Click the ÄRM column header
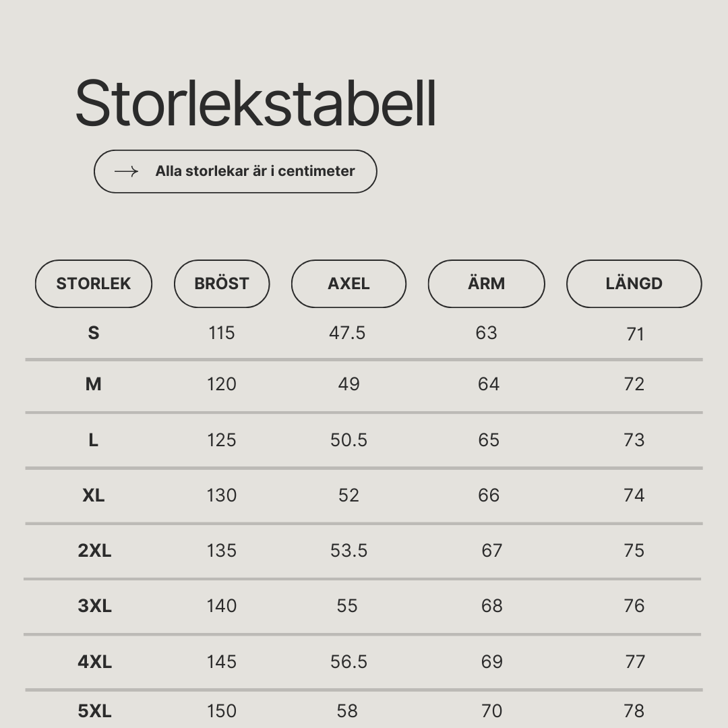The width and height of the screenshot is (728, 728). pyautogui.click(x=486, y=284)
